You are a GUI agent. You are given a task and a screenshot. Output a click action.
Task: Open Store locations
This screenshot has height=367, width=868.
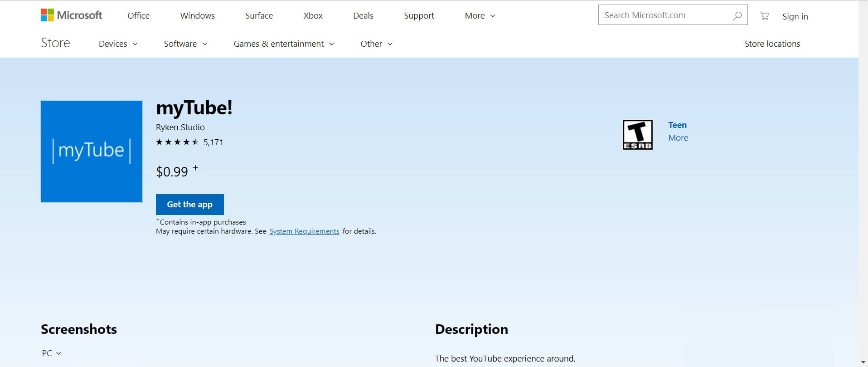[x=772, y=44]
